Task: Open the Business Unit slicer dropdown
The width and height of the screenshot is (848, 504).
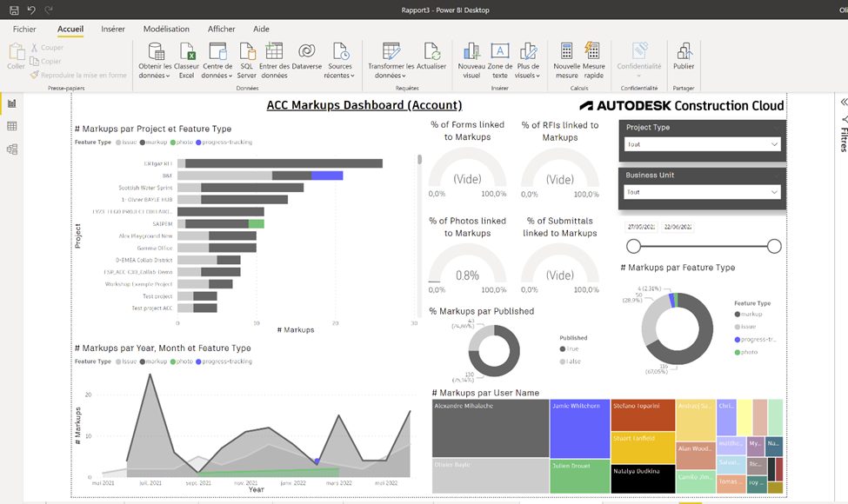Action: tap(703, 192)
